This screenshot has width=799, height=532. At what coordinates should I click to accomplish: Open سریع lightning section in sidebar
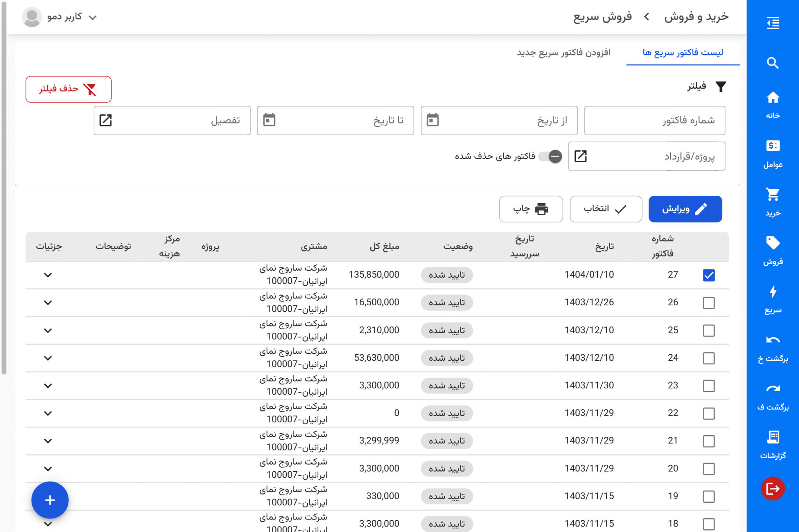point(773,299)
